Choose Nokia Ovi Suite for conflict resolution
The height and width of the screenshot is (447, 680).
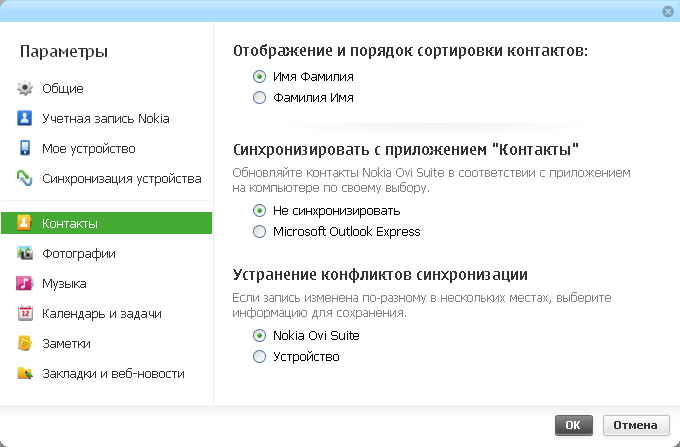pyautogui.click(x=260, y=336)
